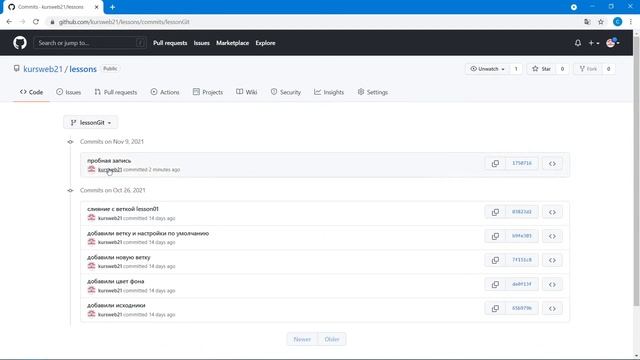
Task: Open commit "добавили цвет фона"
Action: 116,281
